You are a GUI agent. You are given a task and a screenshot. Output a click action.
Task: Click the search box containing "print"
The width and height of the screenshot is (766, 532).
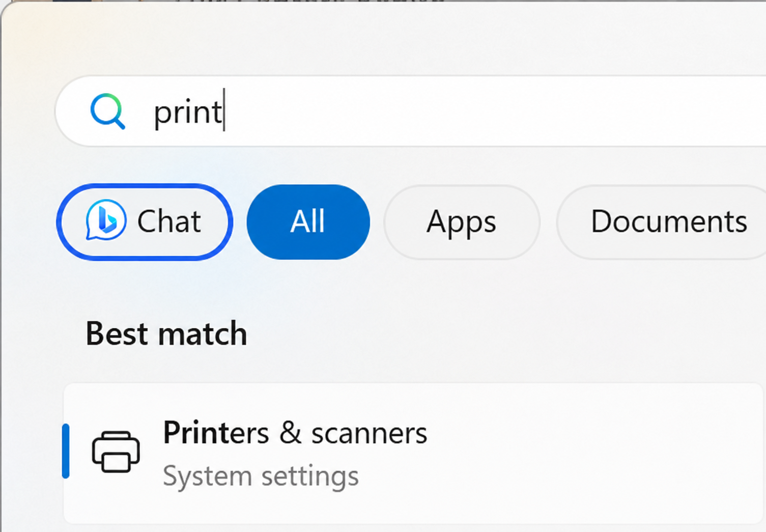pos(410,111)
